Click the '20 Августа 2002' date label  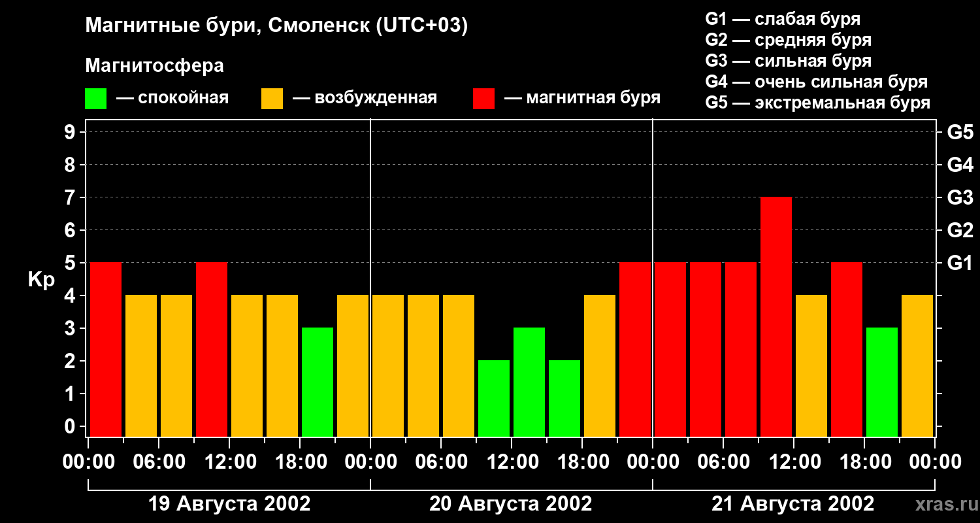[511, 504]
